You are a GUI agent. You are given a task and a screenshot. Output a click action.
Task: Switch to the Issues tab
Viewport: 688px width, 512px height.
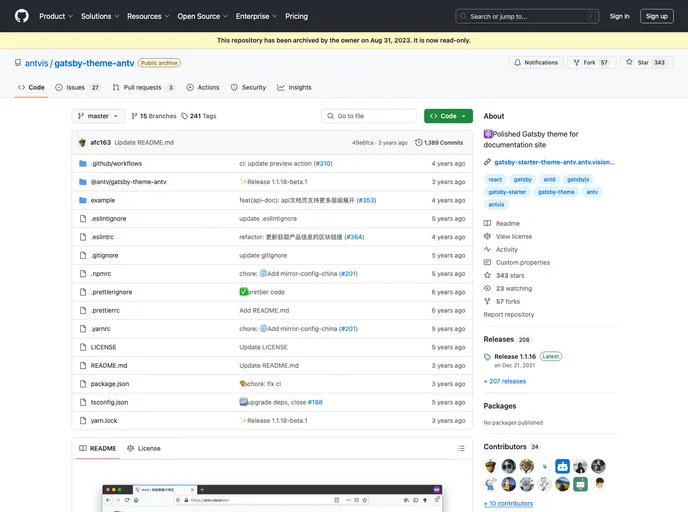(x=78, y=87)
